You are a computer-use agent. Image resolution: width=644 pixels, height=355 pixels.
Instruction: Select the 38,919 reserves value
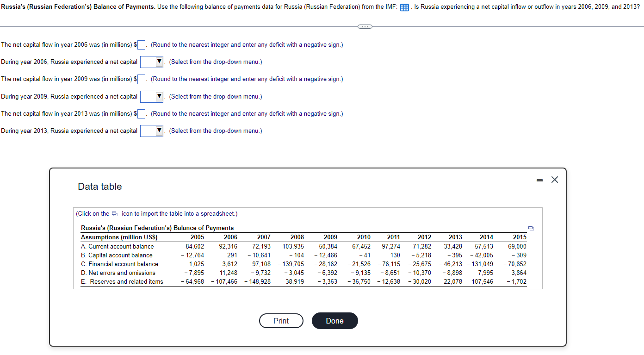295,281
